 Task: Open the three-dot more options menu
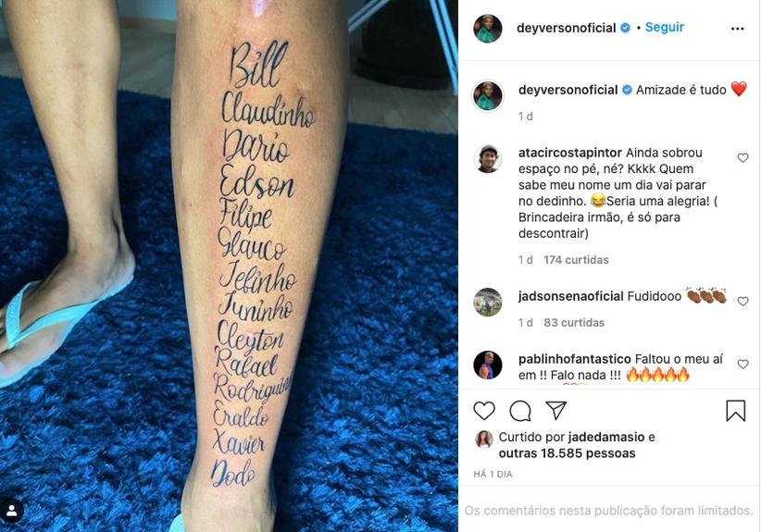click(x=737, y=29)
